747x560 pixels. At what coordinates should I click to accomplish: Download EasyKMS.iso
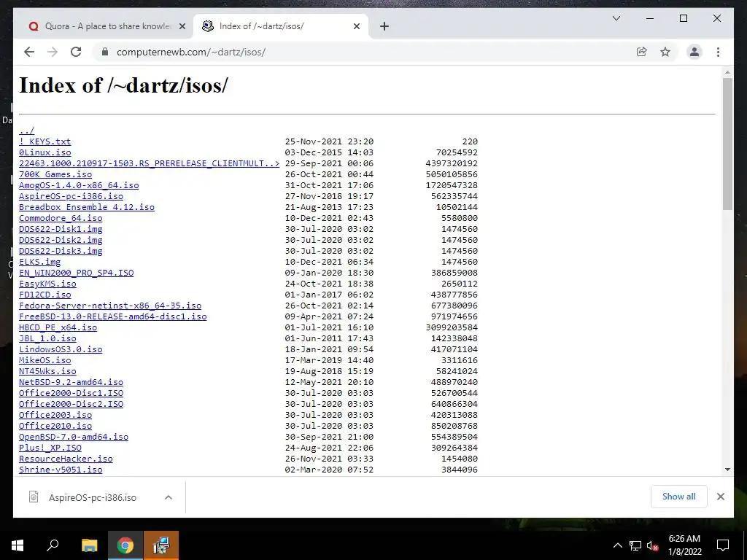click(x=47, y=284)
